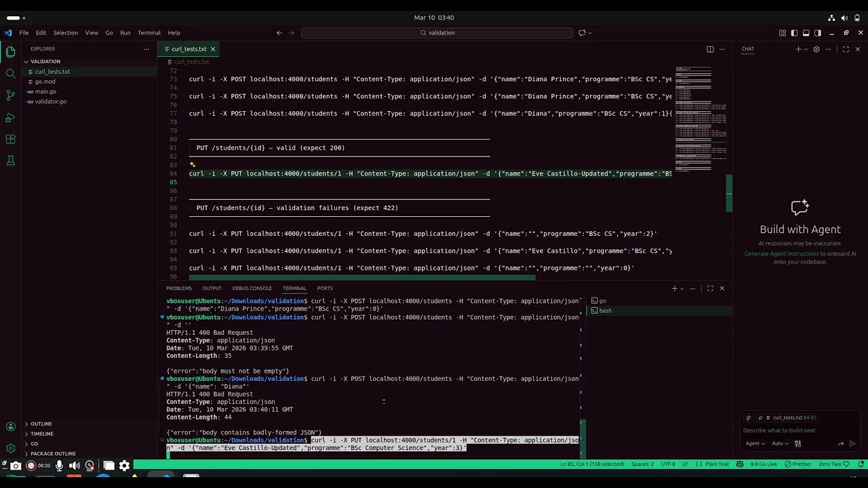This screenshot has width=868, height=488.
Task: Open the Extensions view
Action: coord(10,139)
